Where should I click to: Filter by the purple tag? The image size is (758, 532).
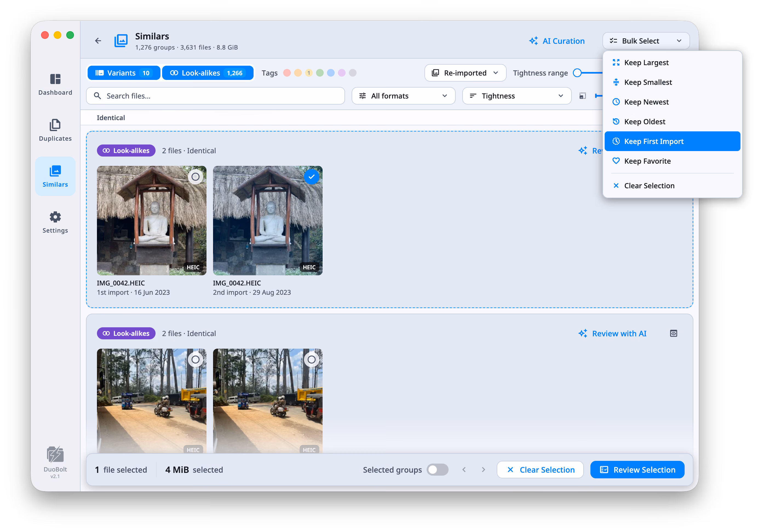pyautogui.click(x=342, y=73)
